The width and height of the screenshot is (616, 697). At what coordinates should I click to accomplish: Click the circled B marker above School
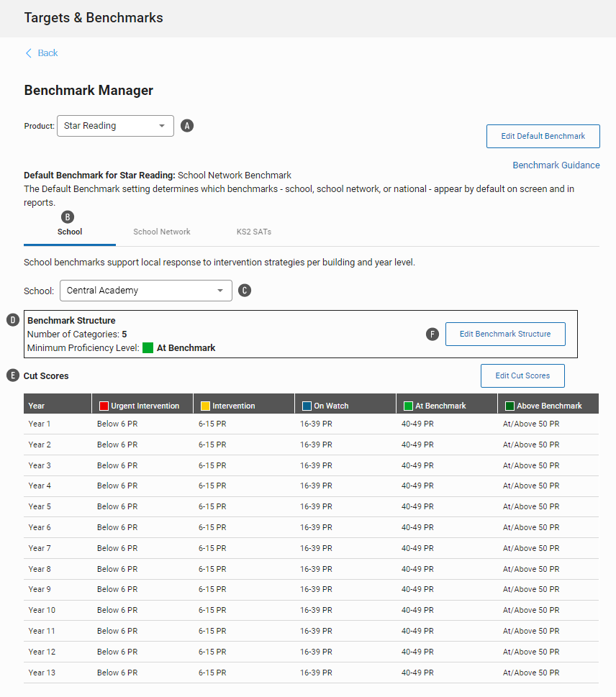67,217
